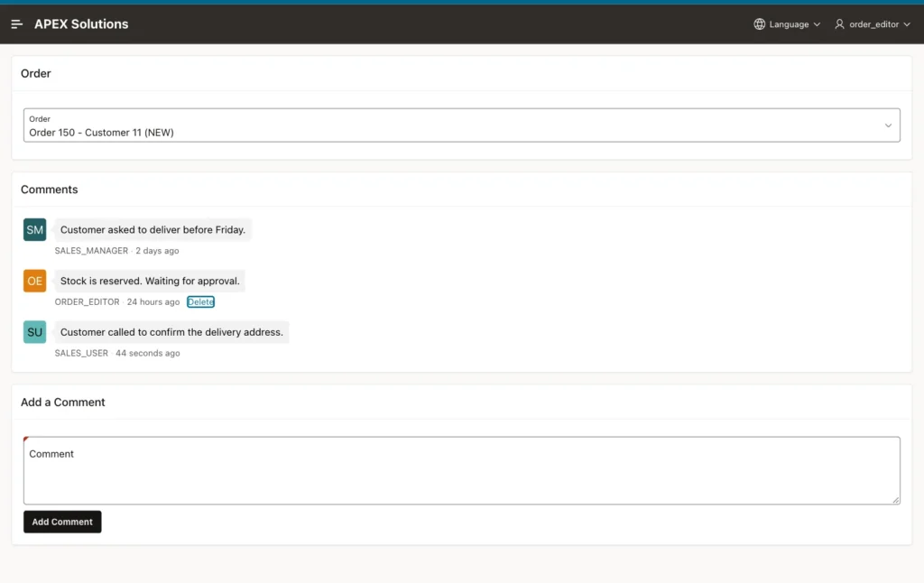
Task: Click the SU avatar badge
Action: tap(35, 332)
